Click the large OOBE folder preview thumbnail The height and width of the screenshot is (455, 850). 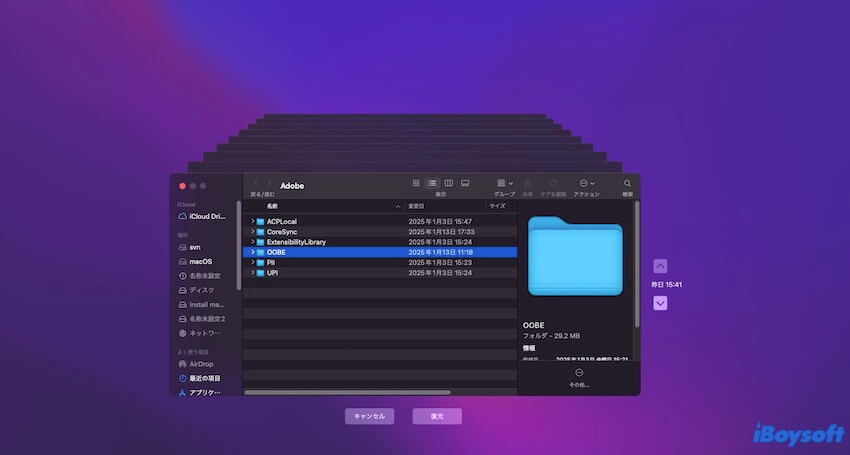point(575,256)
